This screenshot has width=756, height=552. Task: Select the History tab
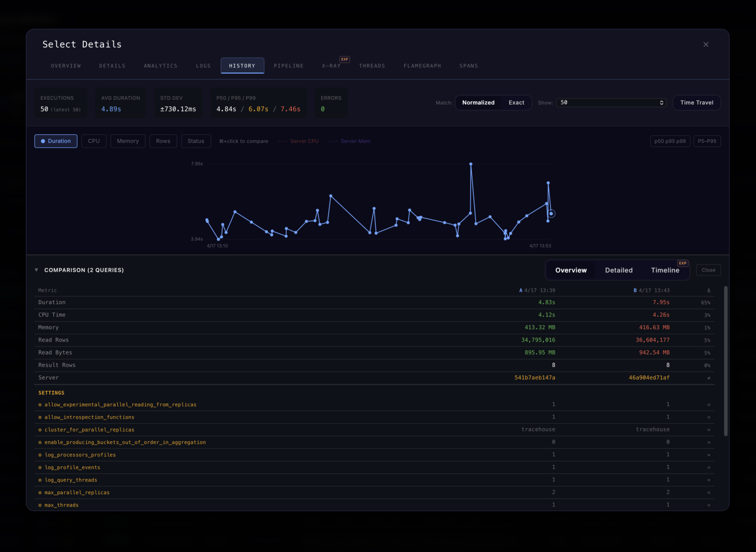(x=242, y=66)
